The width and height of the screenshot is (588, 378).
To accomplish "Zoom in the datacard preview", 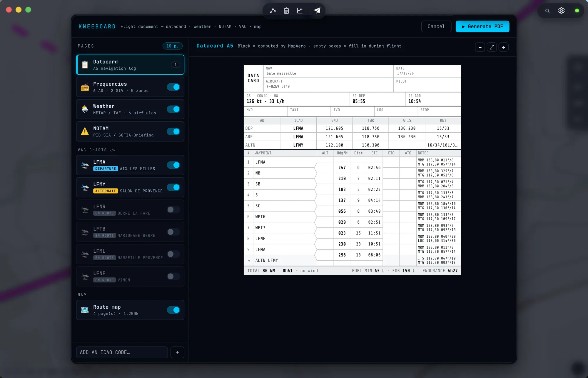I will point(504,47).
